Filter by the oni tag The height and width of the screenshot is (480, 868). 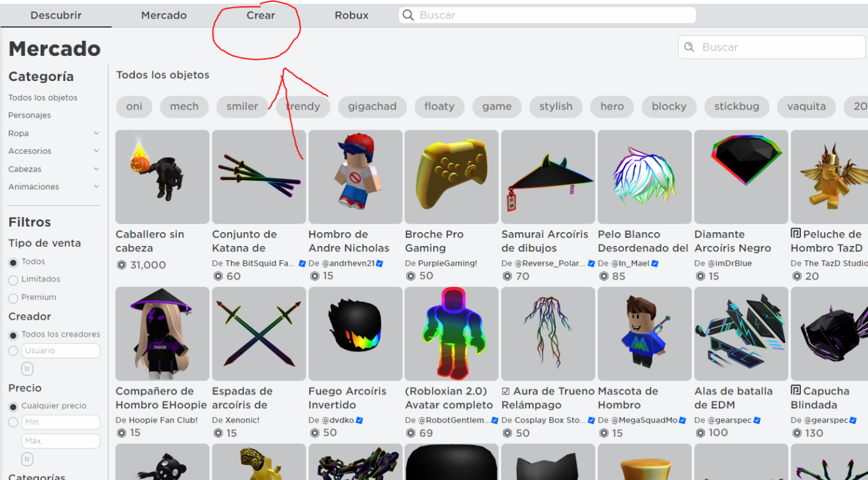point(134,107)
